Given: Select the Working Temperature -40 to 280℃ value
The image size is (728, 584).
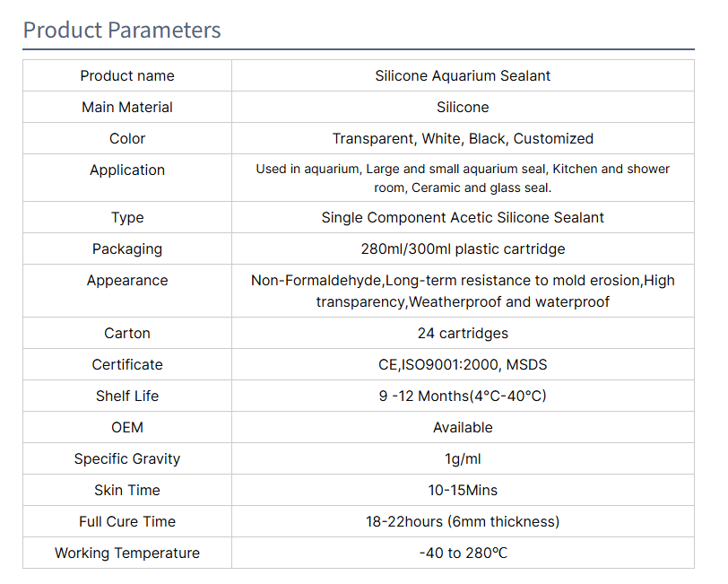Looking at the screenshot, I should (463, 553).
